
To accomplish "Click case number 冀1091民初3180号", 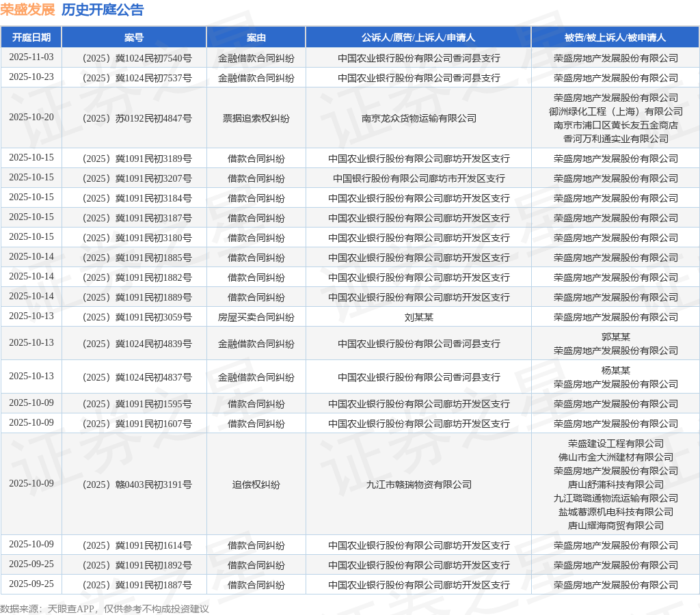I will 137,238.
